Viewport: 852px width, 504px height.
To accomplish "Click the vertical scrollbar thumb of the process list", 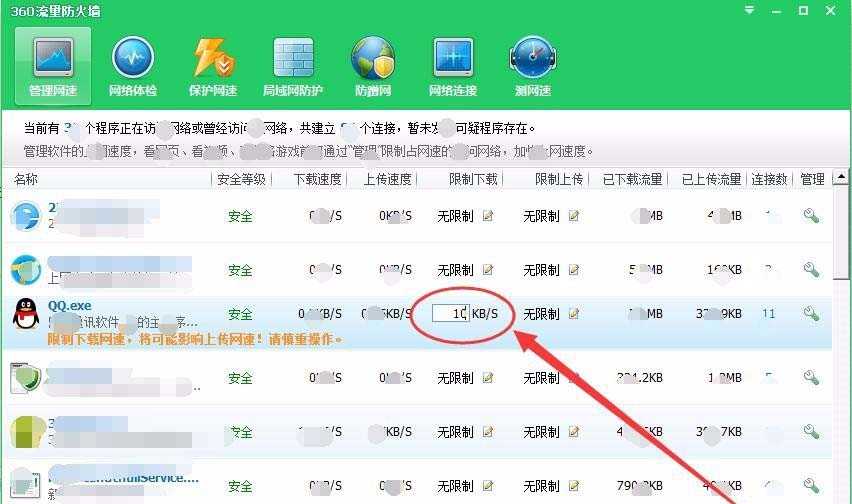I will click(841, 232).
